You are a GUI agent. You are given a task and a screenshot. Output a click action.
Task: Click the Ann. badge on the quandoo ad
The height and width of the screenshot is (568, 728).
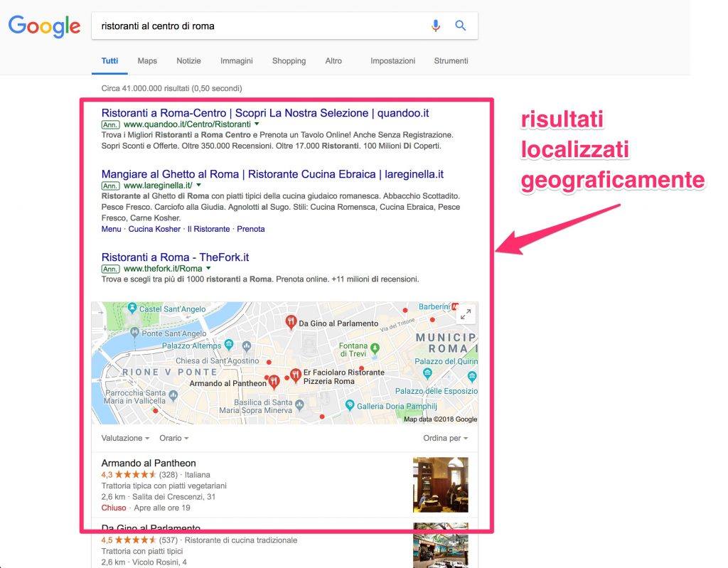[x=110, y=124]
